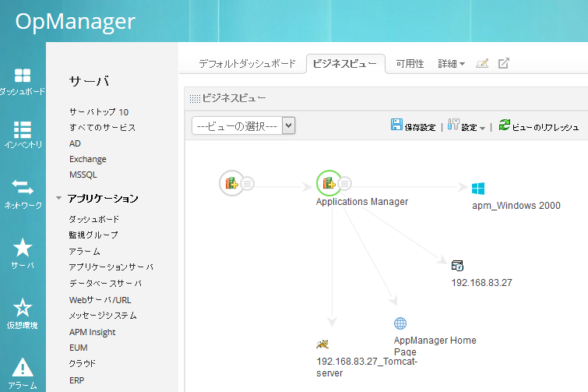Open 監視グループ link
The image size is (588, 392).
coord(93,235)
